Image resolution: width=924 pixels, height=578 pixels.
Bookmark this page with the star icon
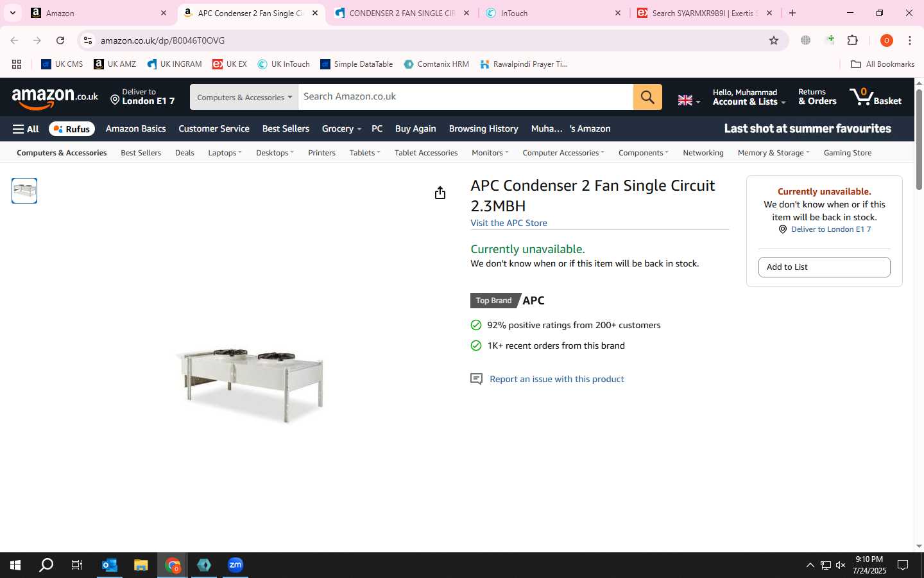point(774,40)
